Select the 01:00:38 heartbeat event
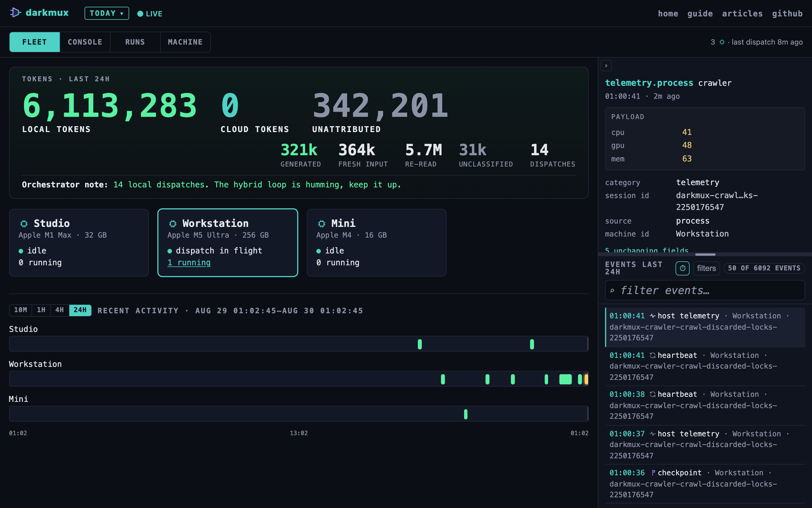 tap(705, 405)
